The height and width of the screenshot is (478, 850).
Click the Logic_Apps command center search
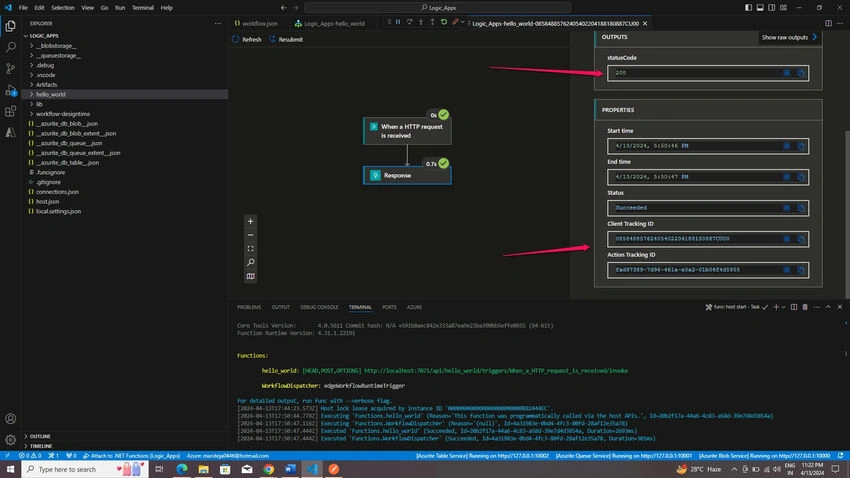(437, 8)
